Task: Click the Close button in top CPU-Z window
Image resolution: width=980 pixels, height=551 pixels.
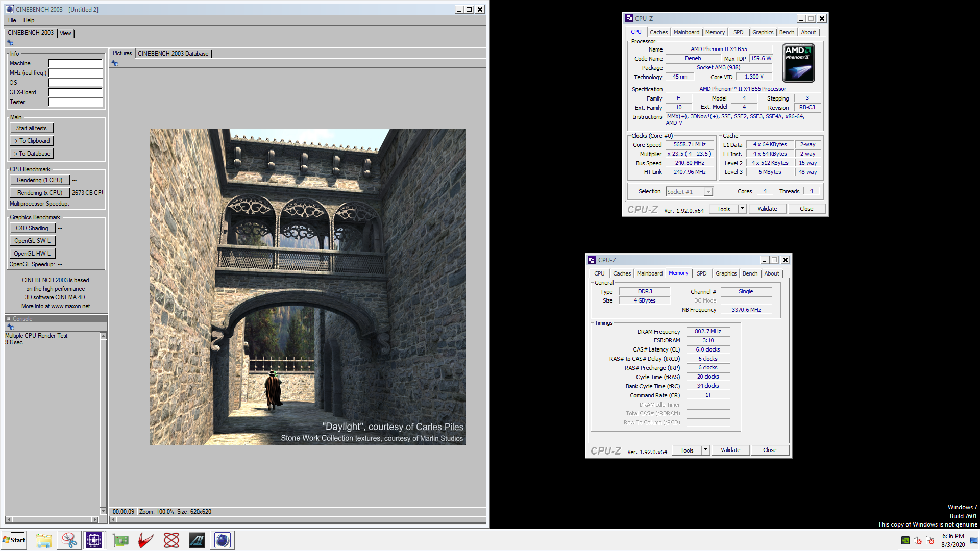Action: (806, 209)
